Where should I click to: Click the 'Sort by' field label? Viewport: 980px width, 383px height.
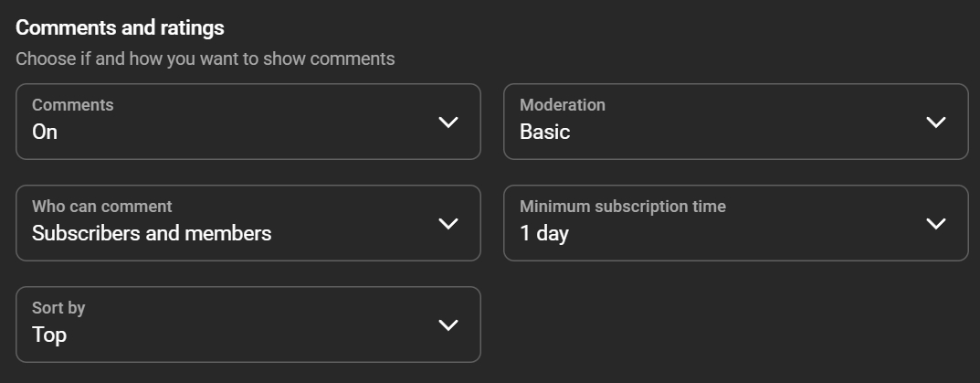[58, 308]
